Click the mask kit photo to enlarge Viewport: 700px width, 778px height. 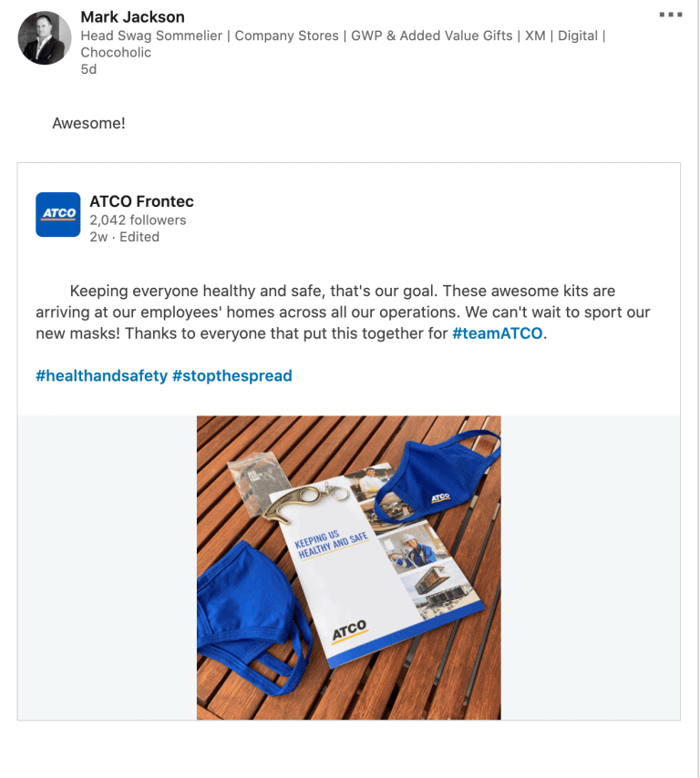tap(347, 568)
